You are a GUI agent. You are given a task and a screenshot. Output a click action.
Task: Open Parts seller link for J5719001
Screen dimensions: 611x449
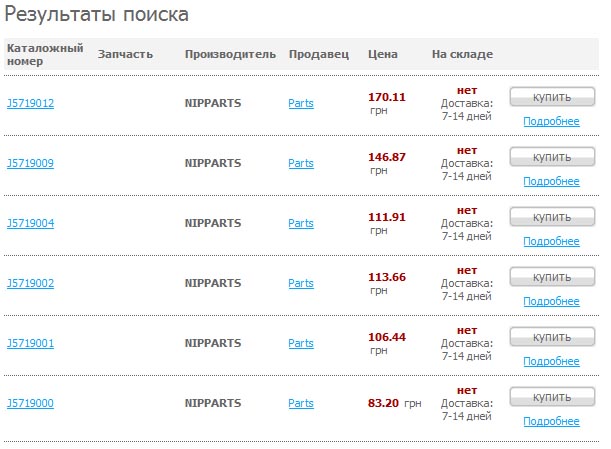click(x=301, y=343)
